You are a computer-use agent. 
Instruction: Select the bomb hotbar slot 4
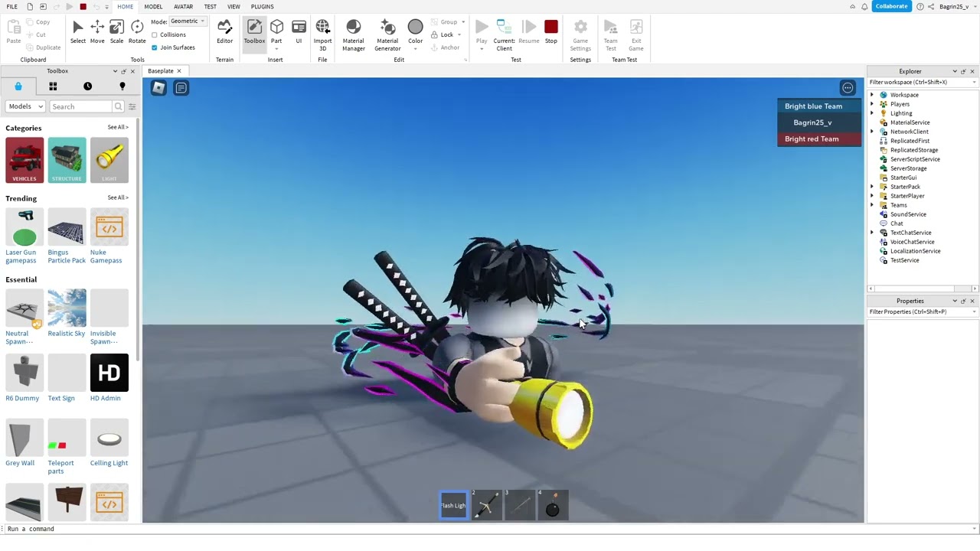click(x=553, y=505)
